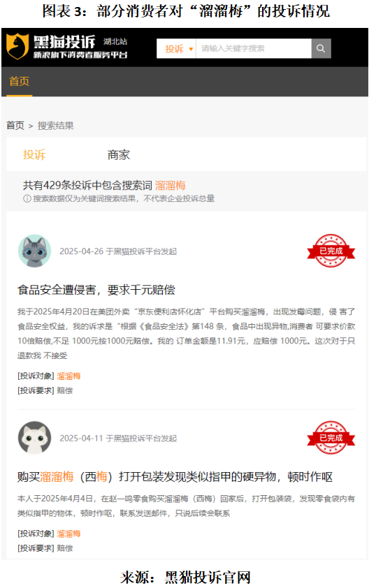Expand the 投诉 search type dropdown
This screenshot has height=588, width=369.
176,49
